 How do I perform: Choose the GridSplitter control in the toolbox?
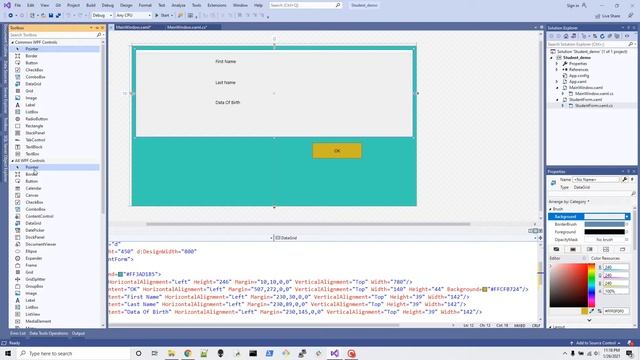35,279
